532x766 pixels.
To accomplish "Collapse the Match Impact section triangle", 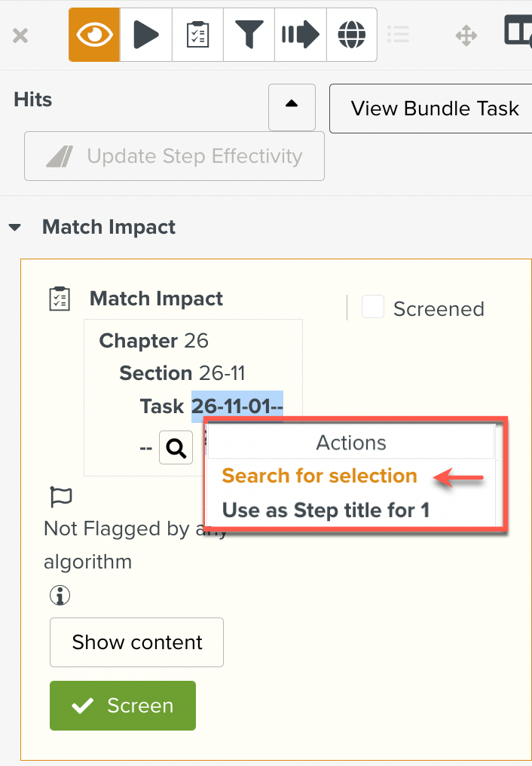I will 16,226.
